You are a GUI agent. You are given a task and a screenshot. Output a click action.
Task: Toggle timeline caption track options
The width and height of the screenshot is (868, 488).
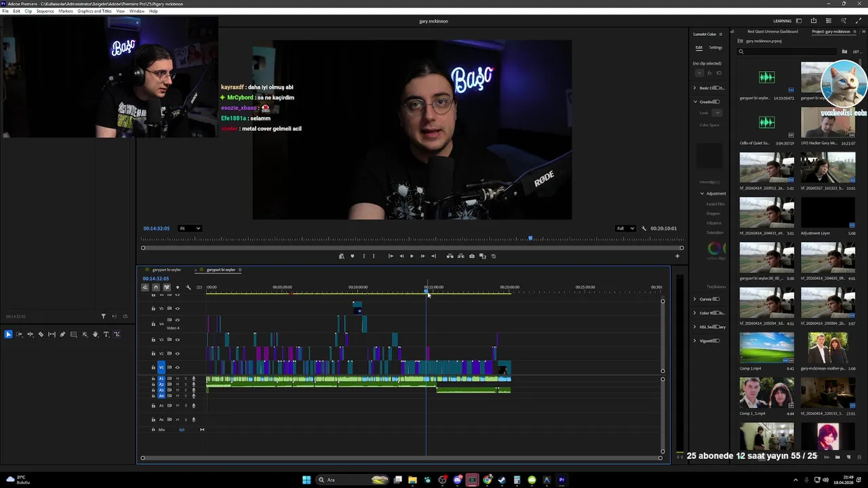pos(199,287)
